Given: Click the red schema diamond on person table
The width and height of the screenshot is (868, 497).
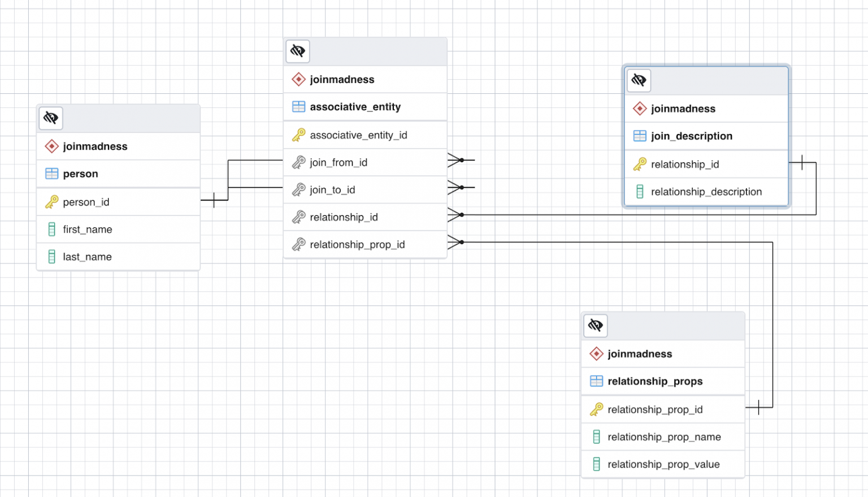Looking at the screenshot, I should [x=51, y=146].
